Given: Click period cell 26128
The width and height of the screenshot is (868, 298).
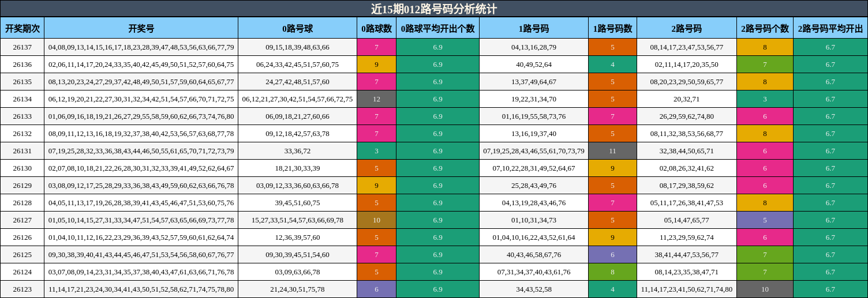Looking at the screenshot, I should (x=23, y=203).
